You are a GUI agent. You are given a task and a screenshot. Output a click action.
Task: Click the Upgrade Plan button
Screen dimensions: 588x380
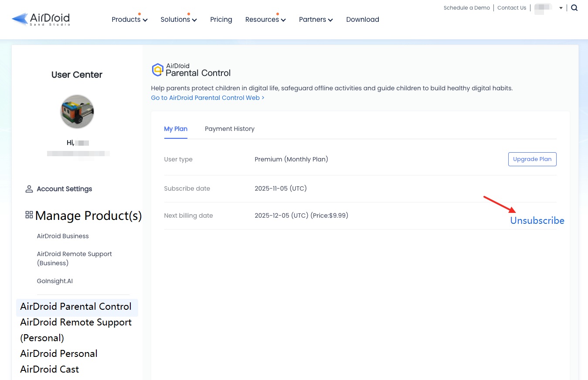(x=532, y=159)
